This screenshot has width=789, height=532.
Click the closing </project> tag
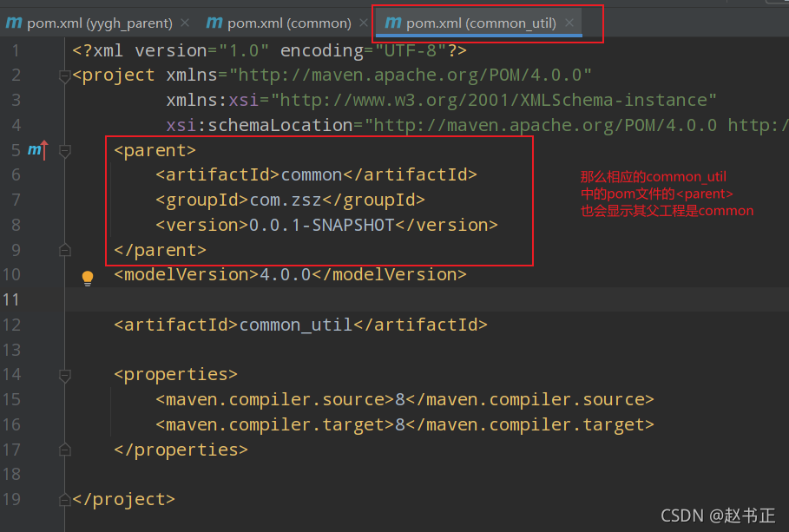[x=124, y=499]
